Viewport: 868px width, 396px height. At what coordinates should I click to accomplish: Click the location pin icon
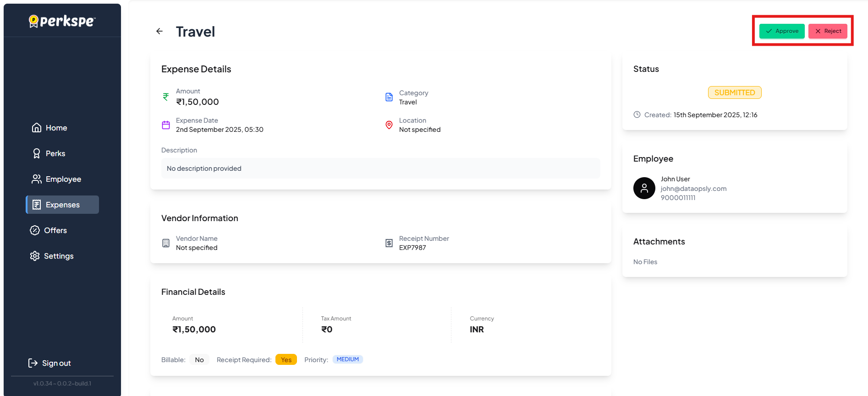click(389, 125)
